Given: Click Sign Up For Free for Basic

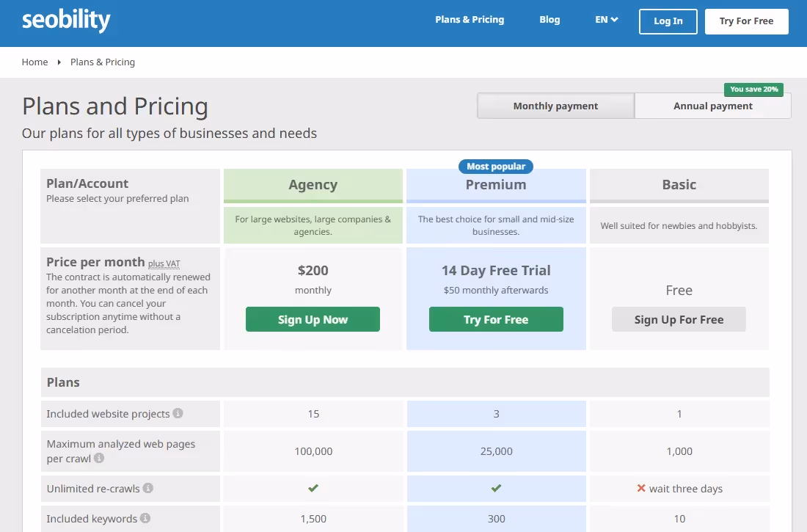Looking at the screenshot, I should (679, 319).
